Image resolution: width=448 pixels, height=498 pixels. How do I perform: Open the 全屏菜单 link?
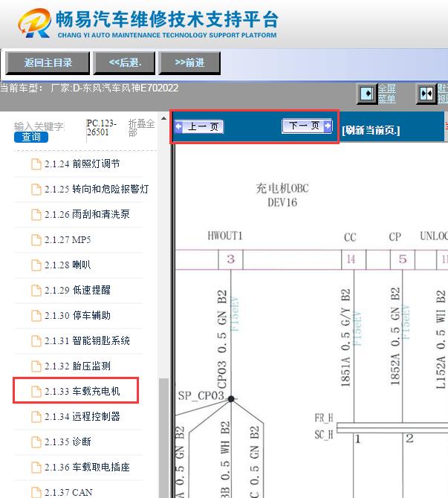tap(387, 94)
